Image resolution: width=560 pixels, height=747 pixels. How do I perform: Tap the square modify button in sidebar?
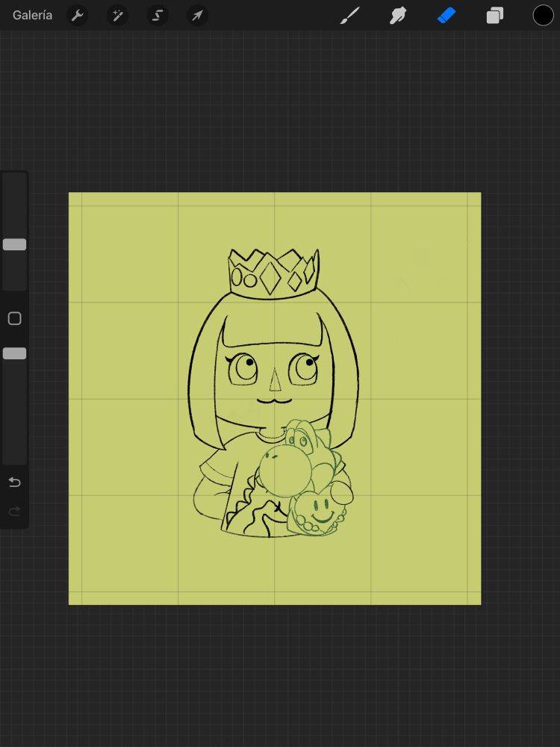pos(15,318)
